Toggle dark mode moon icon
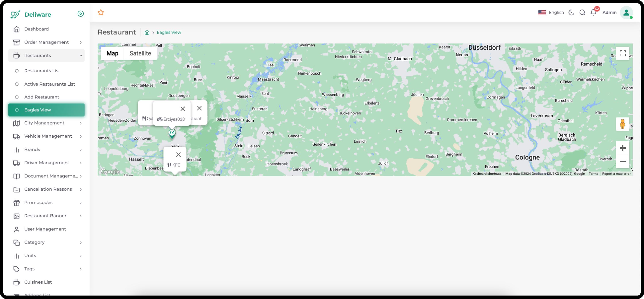 coord(571,12)
